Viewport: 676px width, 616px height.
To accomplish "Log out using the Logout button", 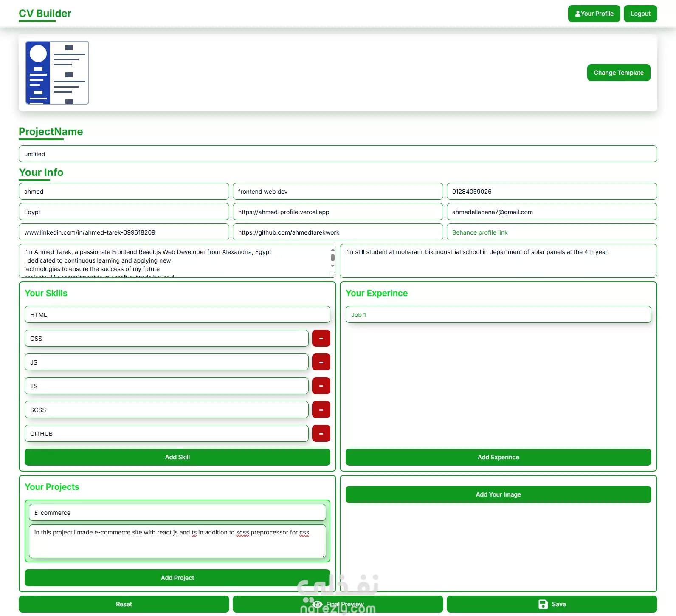I will pos(640,14).
